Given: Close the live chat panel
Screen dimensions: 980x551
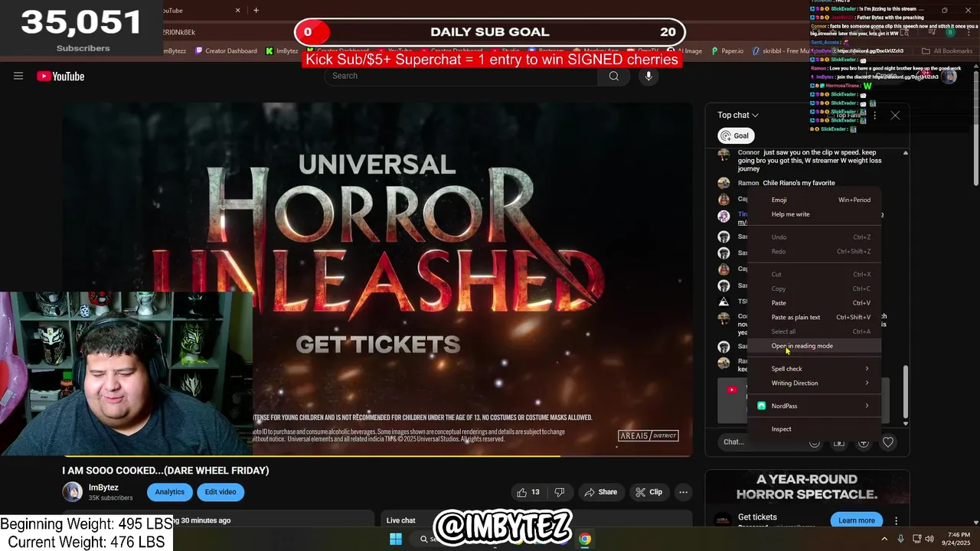Looking at the screenshot, I should (895, 115).
